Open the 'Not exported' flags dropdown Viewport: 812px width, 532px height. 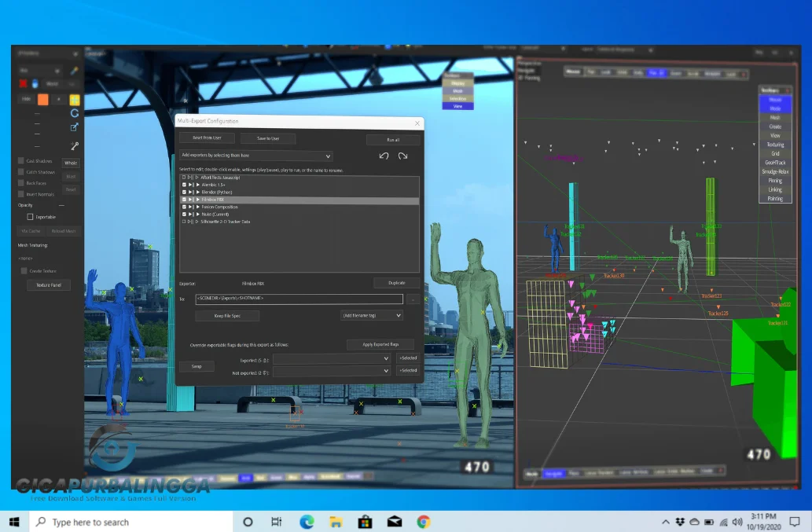pyautogui.click(x=332, y=371)
